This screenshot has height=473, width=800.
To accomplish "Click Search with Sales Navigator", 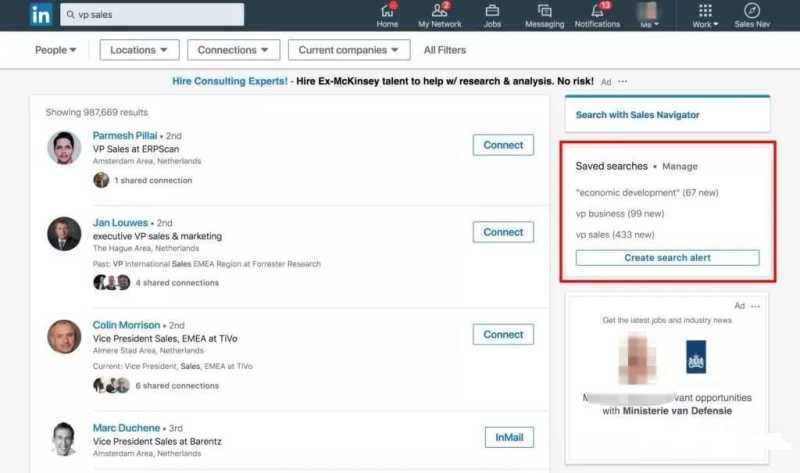I will pos(637,115).
